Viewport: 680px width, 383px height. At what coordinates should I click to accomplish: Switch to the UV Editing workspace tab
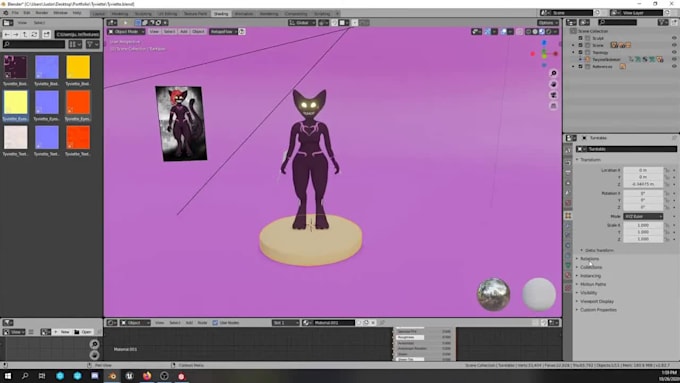coord(167,14)
